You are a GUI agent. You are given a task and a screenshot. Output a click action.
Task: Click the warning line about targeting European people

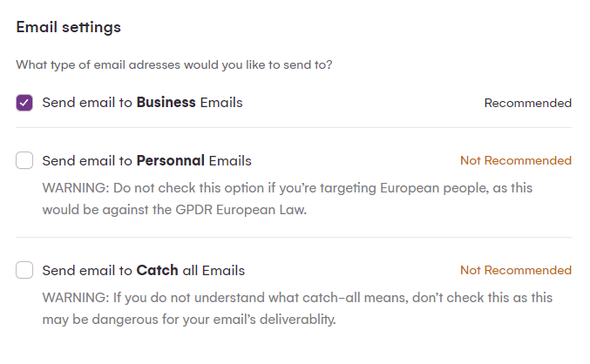point(287,187)
